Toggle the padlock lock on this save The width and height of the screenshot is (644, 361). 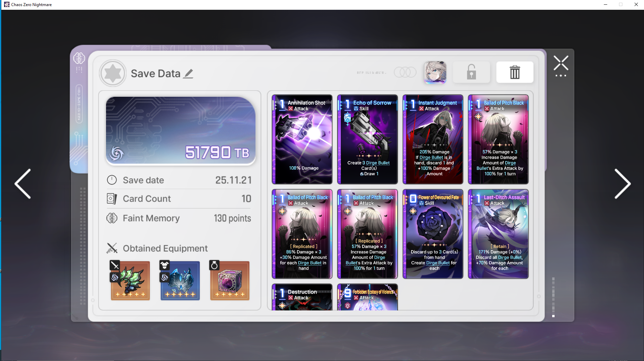[471, 72]
